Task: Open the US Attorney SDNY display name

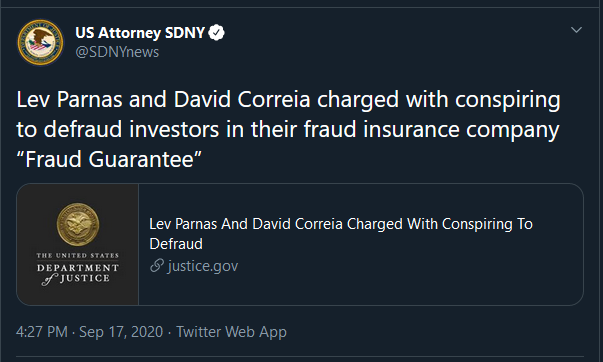Action: point(140,33)
